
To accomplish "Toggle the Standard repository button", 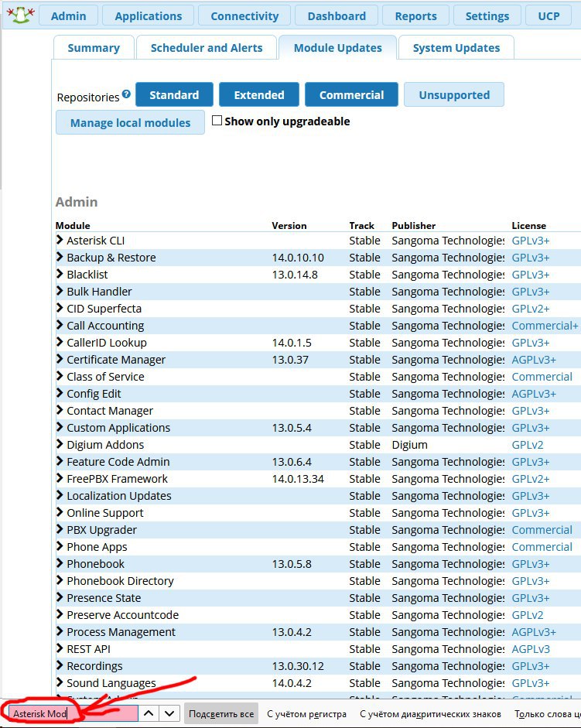I will click(x=174, y=94).
